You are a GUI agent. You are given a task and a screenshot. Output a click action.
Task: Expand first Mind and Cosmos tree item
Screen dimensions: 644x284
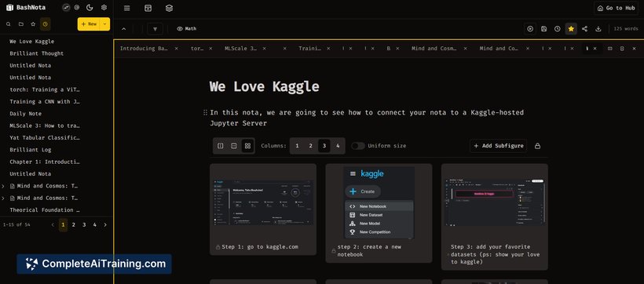click(3, 186)
